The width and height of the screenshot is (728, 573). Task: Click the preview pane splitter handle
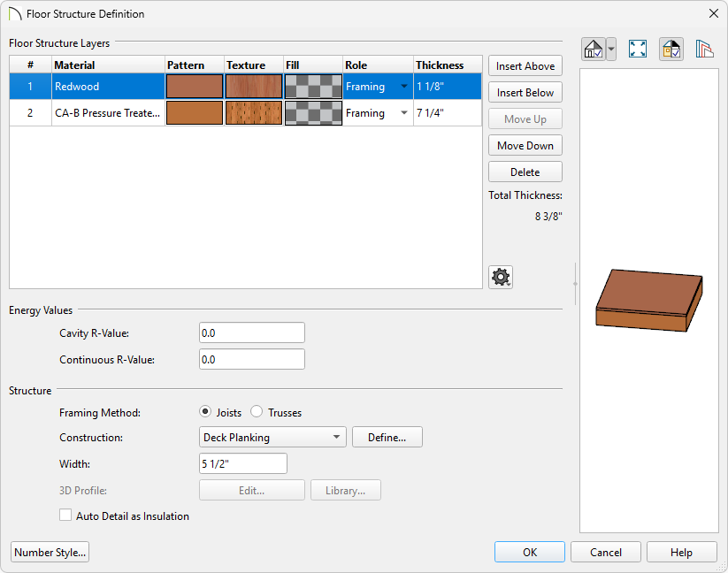point(575,284)
